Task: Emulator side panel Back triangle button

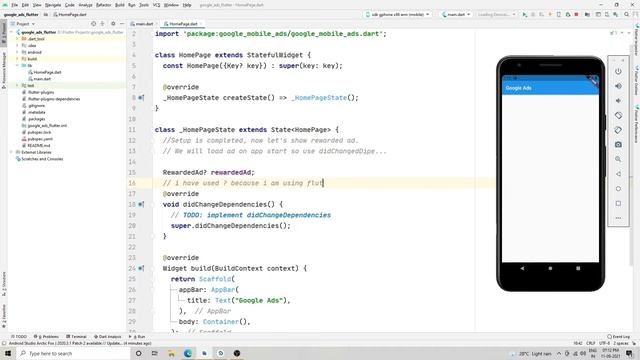Action: (618, 174)
